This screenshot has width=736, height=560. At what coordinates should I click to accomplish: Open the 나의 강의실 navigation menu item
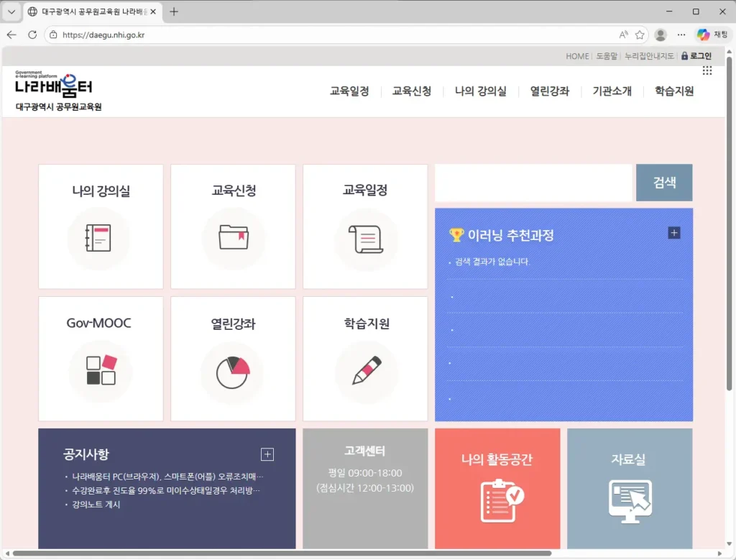(480, 91)
